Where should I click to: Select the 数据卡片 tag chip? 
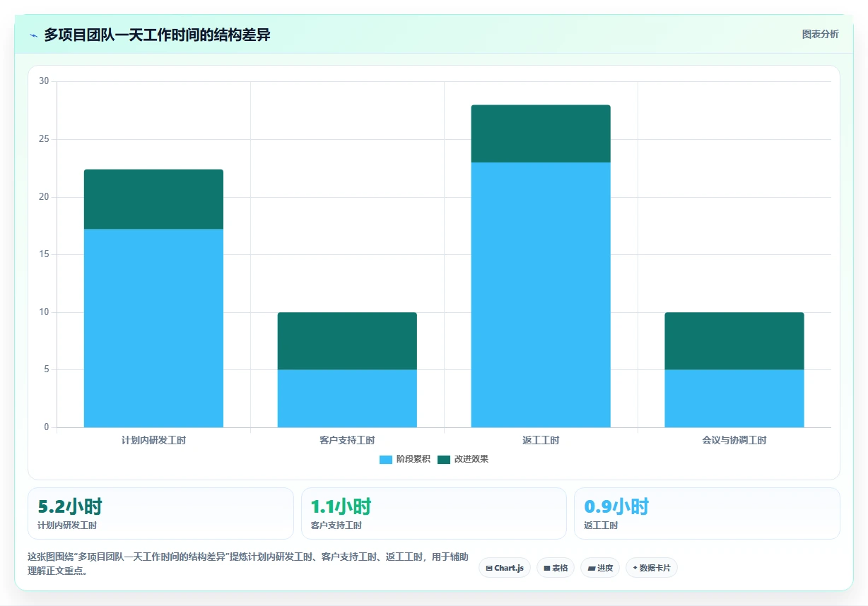(x=652, y=568)
